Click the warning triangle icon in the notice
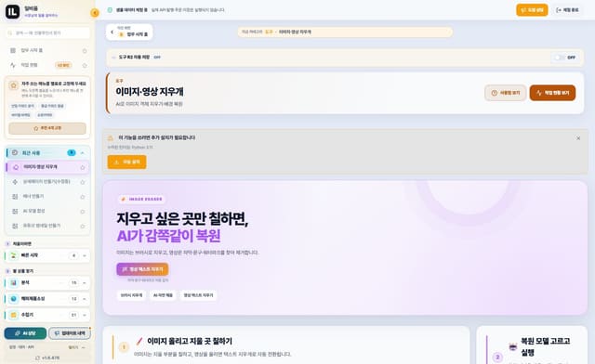595x364 pixels. (111, 138)
